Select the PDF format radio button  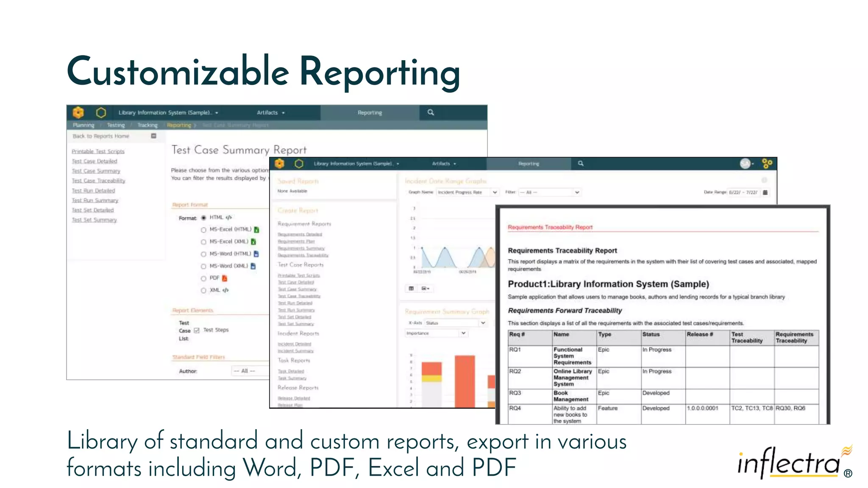pyautogui.click(x=203, y=279)
